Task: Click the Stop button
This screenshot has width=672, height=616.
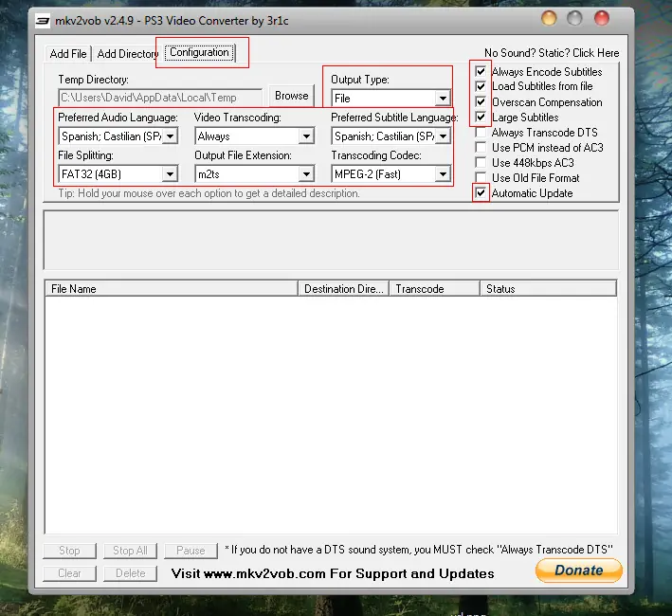Action: (69, 551)
